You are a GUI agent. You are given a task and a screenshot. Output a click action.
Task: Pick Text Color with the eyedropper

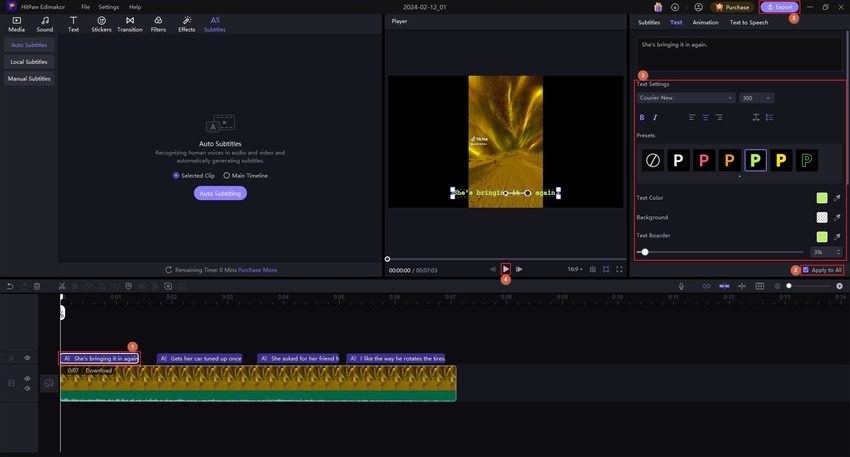pos(837,198)
